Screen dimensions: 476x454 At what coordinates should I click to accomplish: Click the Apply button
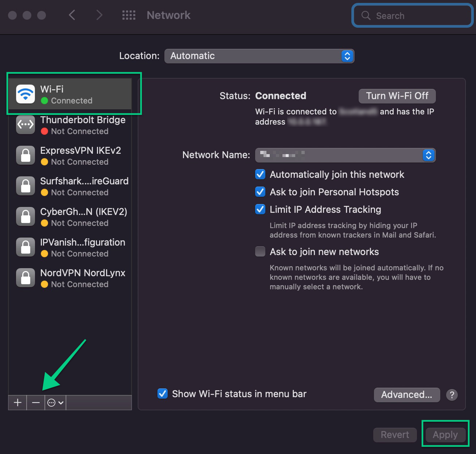point(445,435)
